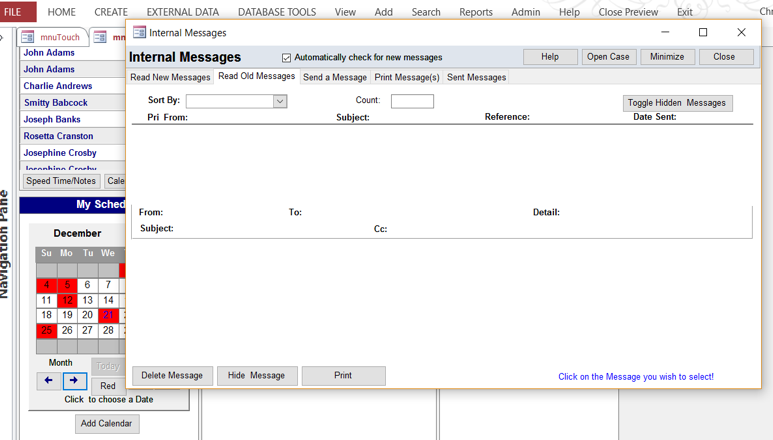This screenshot has width=773, height=440.
Task: Click the mnuTouch tab form icon
Action: tap(28, 37)
